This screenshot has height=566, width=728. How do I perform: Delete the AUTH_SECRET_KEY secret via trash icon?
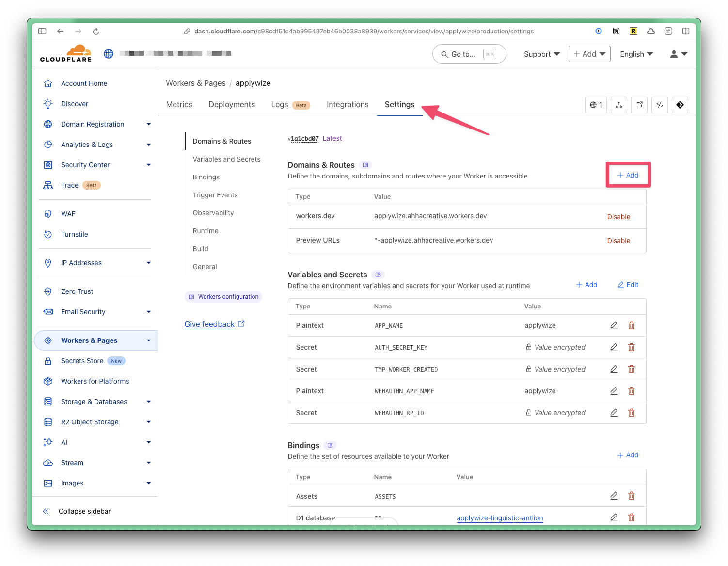(631, 347)
